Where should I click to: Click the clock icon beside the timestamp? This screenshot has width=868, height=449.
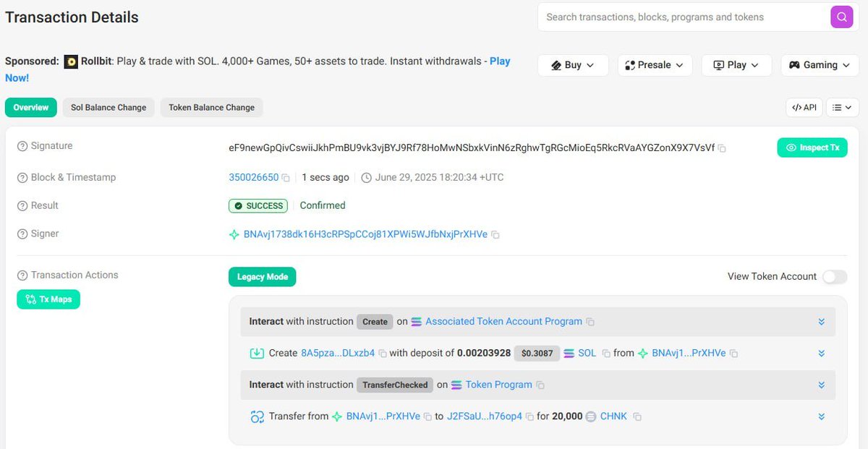click(366, 178)
